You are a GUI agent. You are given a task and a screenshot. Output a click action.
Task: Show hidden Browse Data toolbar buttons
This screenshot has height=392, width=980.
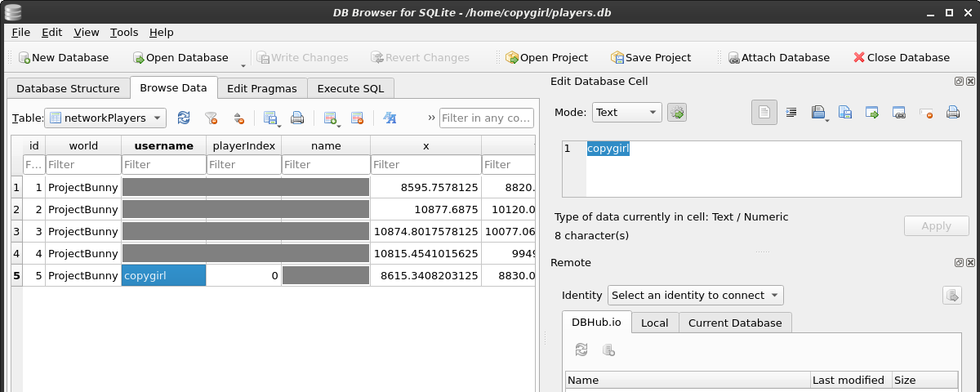pyautogui.click(x=431, y=118)
